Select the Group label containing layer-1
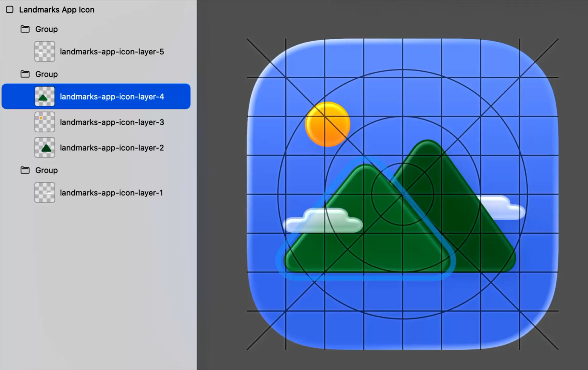Screen dimensions: 588x370 tap(46, 170)
